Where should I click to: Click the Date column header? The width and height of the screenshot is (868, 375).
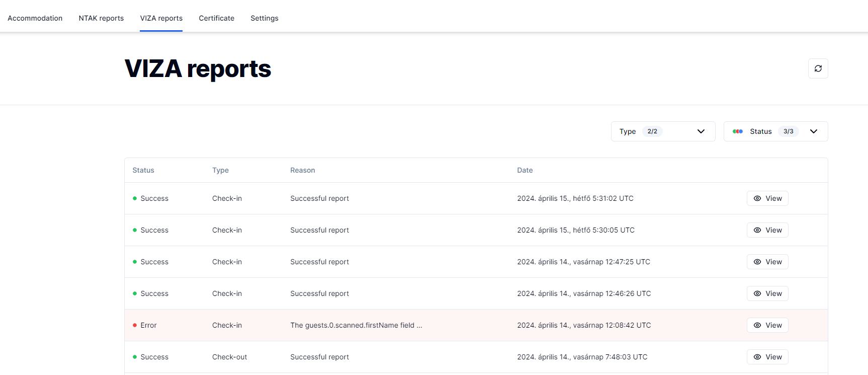point(525,170)
